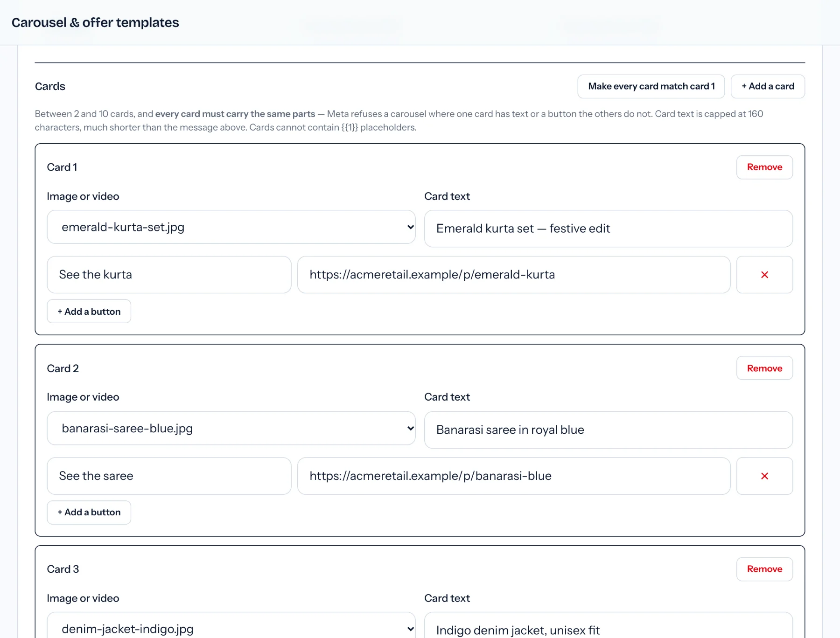This screenshot has height=638, width=840.
Task: Open the banarasi-saree-blue.jpg image dropdown
Action: click(231, 428)
